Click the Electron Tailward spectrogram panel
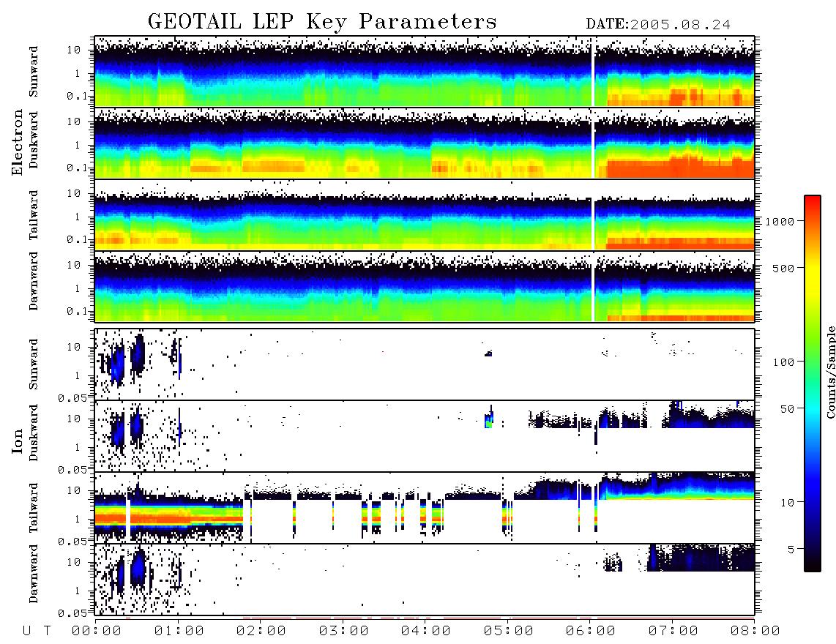 tap(425, 215)
